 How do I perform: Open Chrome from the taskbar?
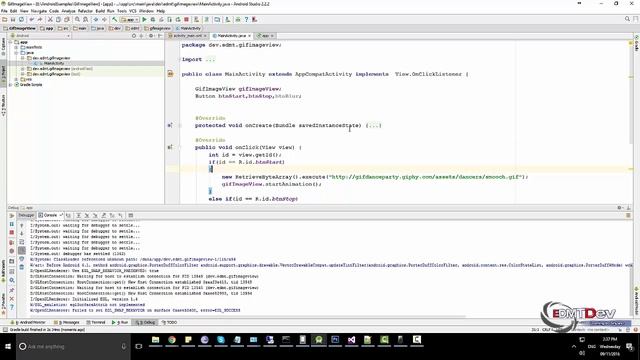[172, 340]
